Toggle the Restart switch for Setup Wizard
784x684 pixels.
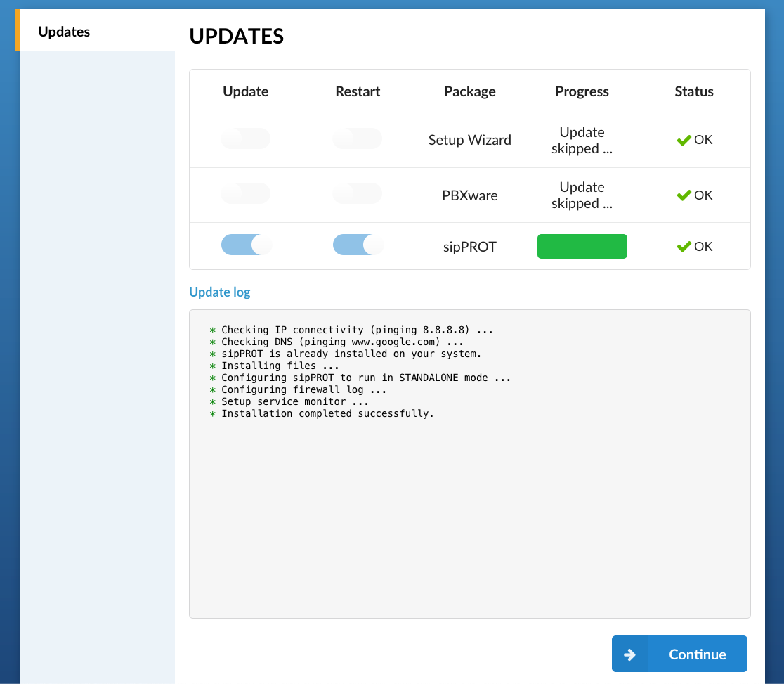[358, 139]
